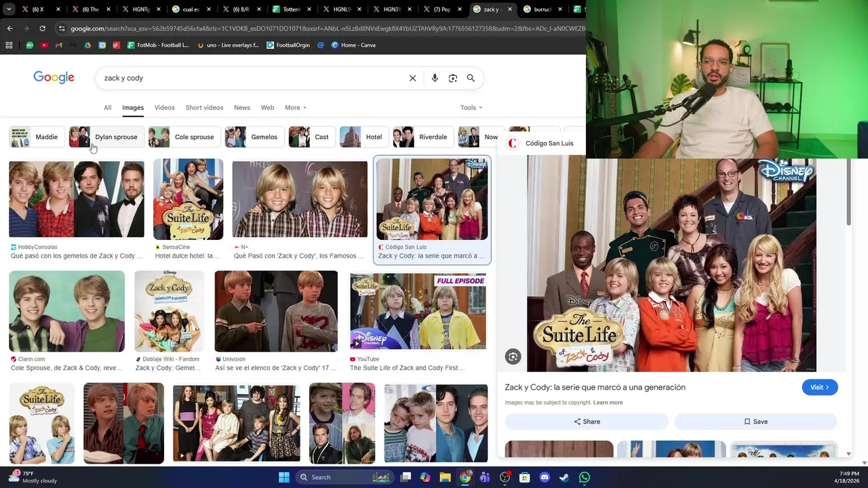This screenshot has width=868, height=488.
Task: Select the Cast filter chip
Action: (312, 137)
